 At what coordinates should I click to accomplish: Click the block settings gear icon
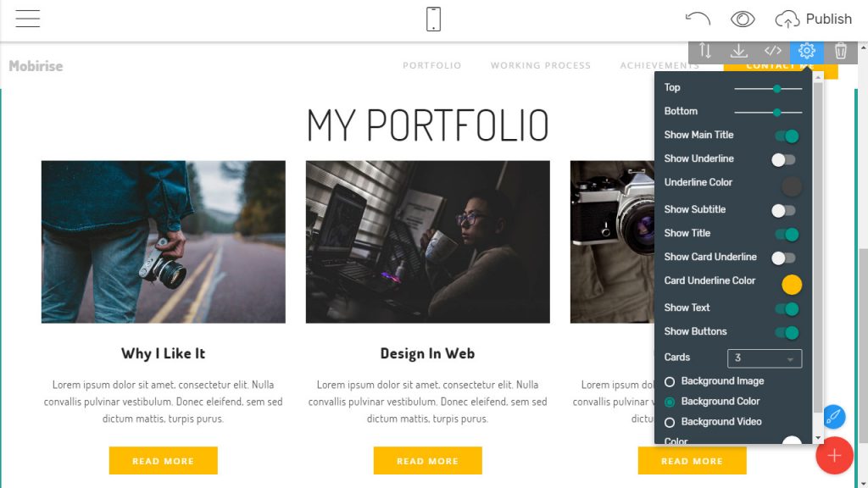(x=806, y=51)
